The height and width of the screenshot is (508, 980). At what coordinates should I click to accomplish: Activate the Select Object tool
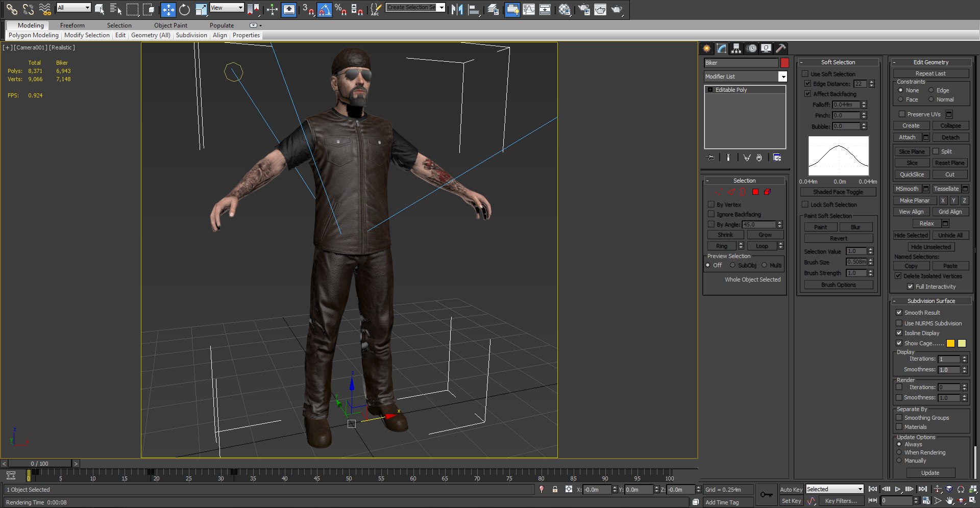[x=100, y=9]
